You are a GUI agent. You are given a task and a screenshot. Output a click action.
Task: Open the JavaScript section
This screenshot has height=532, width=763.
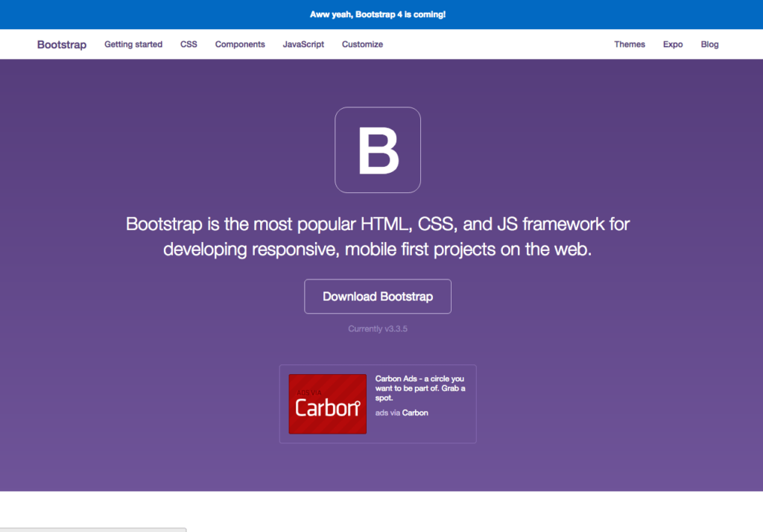303,44
